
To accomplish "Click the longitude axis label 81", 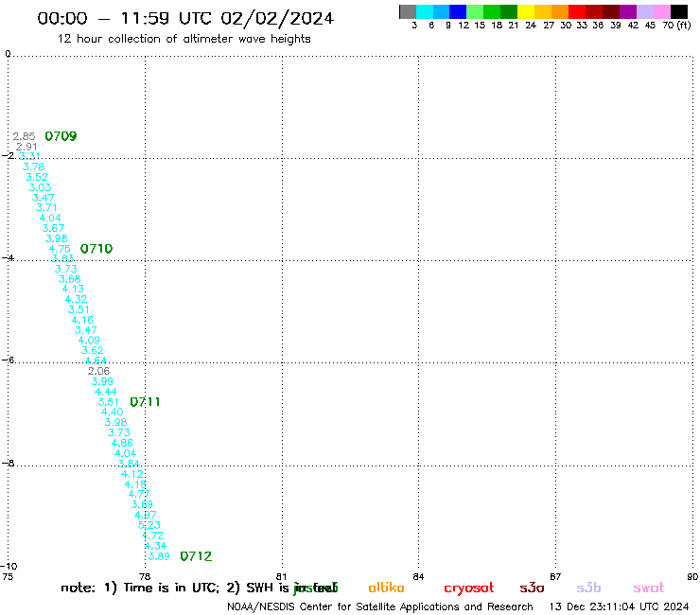I will click(x=281, y=576).
